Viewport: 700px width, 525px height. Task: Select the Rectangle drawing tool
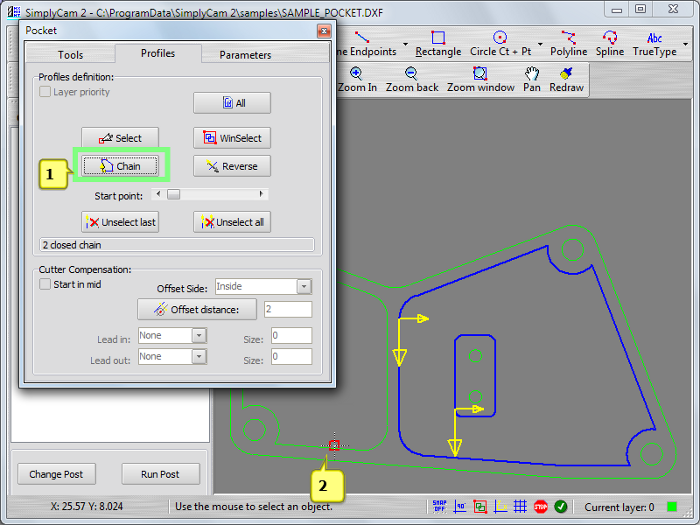click(x=438, y=44)
